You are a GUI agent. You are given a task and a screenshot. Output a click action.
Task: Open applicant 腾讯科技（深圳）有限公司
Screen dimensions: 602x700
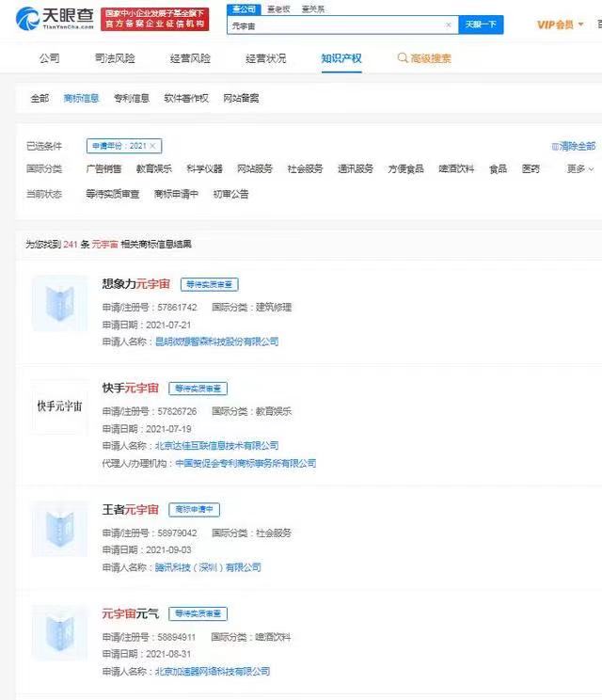coord(208,567)
